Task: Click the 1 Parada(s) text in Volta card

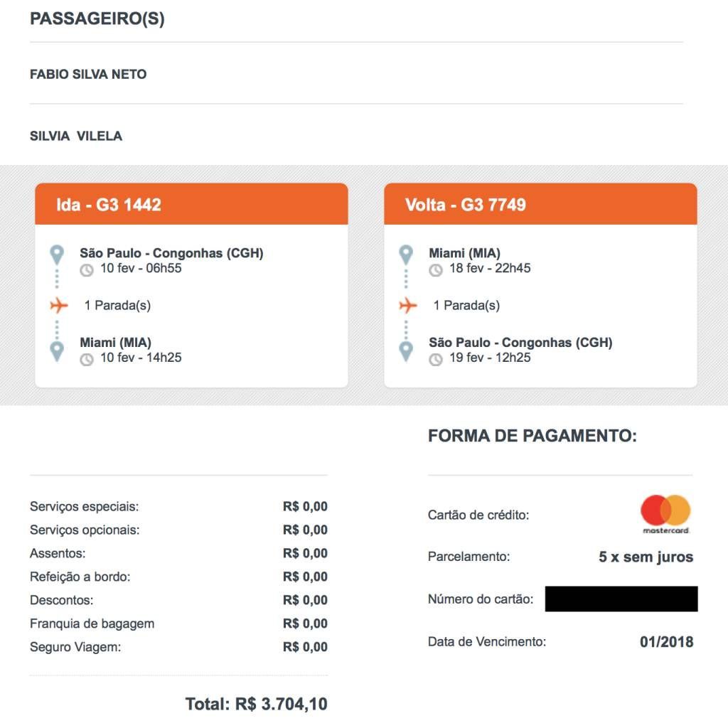Action: (466, 306)
